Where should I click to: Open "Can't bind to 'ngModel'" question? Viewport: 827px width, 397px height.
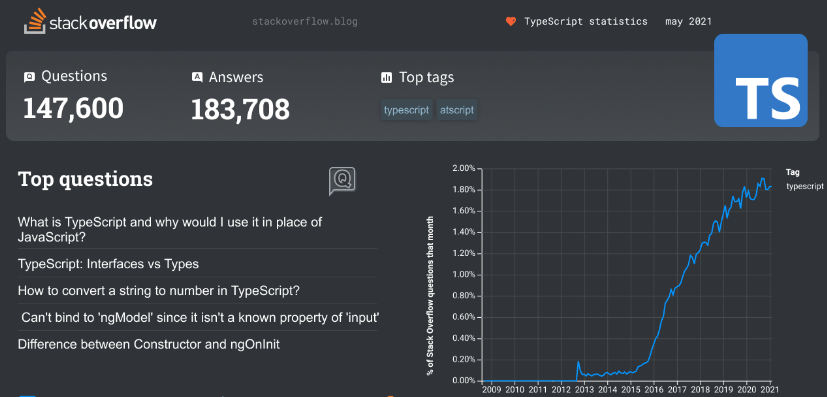[x=200, y=318]
